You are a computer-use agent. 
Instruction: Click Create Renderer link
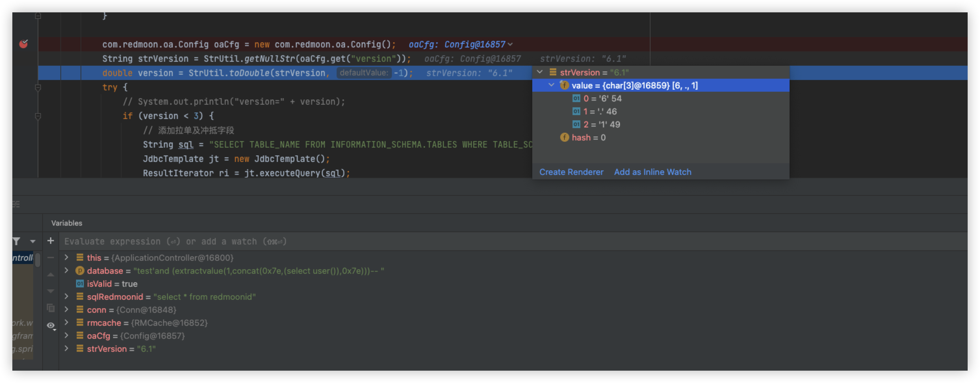click(x=571, y=172)
